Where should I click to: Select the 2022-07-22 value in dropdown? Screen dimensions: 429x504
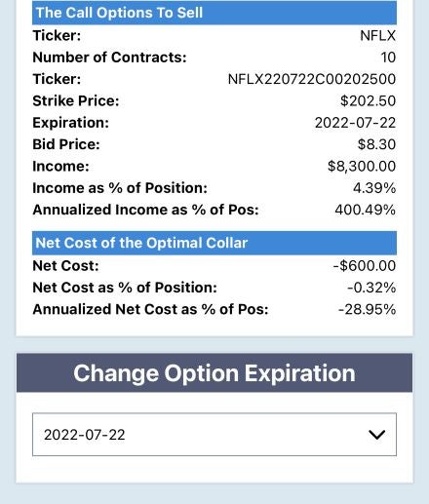tap(85, 435)
